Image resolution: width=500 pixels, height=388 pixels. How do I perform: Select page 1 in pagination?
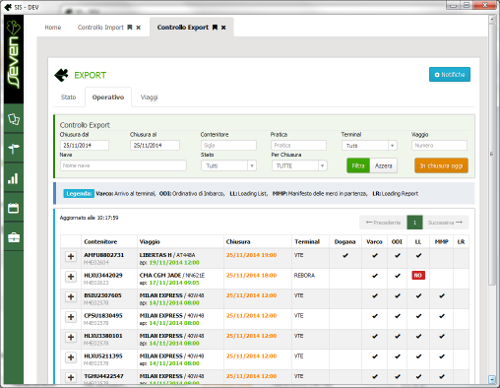[x=415, y=222]
